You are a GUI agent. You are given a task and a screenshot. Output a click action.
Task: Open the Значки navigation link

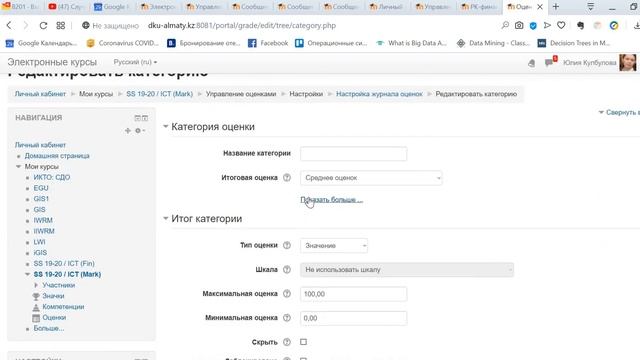tap(53, 296)
